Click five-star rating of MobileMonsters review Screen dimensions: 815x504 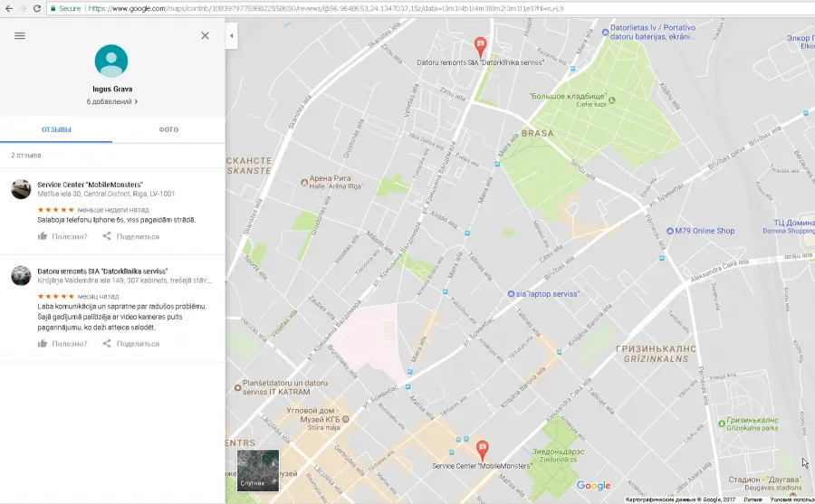coord(55,210)
